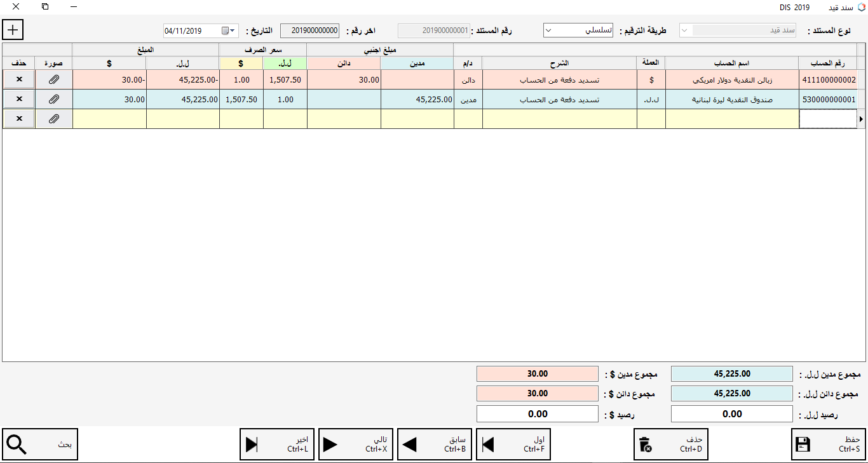The width and height of the screenshot is (868, 463).
Task: Delete first row using its X button
Action: pos(19,80)
